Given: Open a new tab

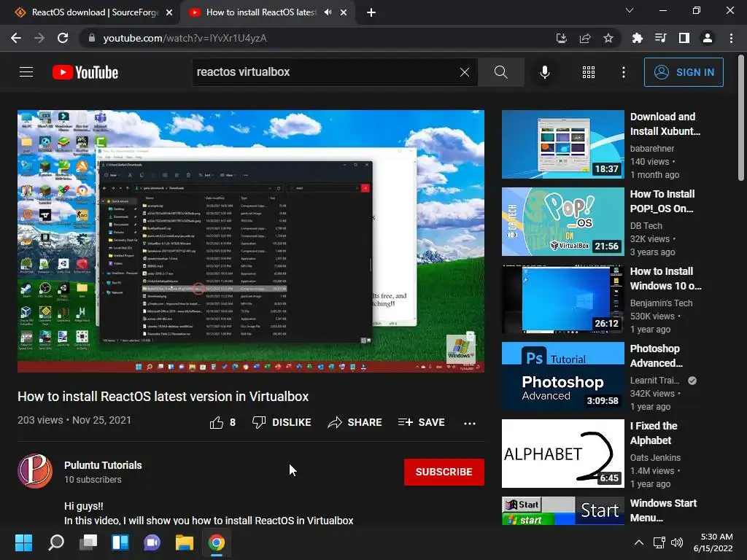Looking at the screenshot, I should click(371, 12).
